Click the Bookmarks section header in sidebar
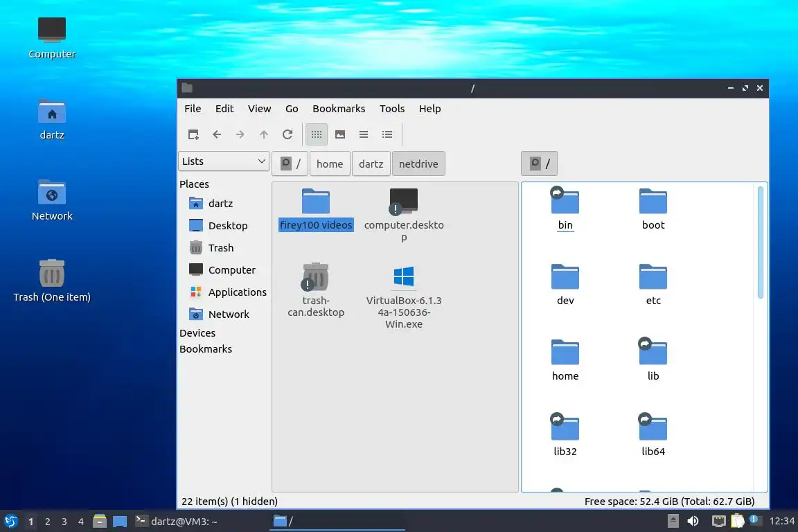 (206, 349)
